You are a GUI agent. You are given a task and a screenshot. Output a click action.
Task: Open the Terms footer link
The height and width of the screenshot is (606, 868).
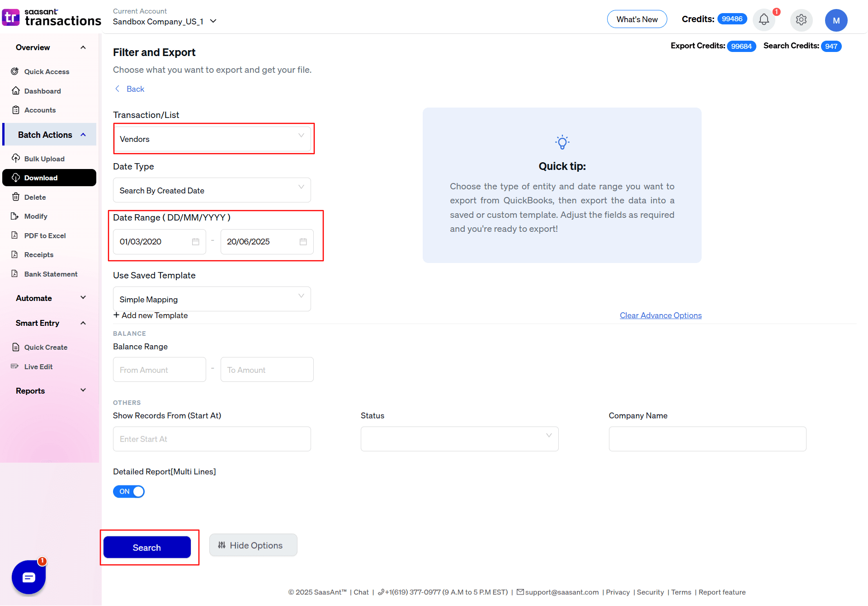click(681, 592)
